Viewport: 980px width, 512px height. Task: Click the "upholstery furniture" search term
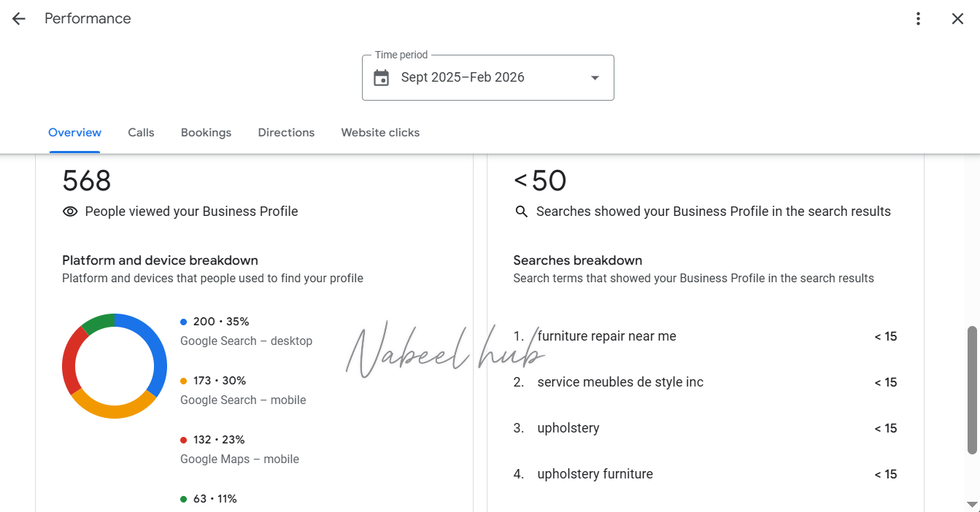point(595,474)
